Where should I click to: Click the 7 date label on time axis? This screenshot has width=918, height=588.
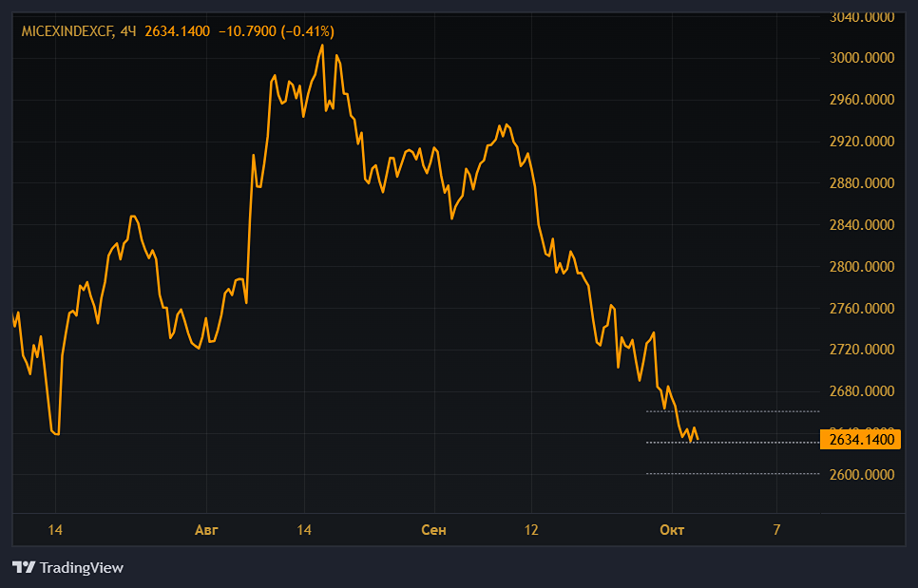point(776,530)
